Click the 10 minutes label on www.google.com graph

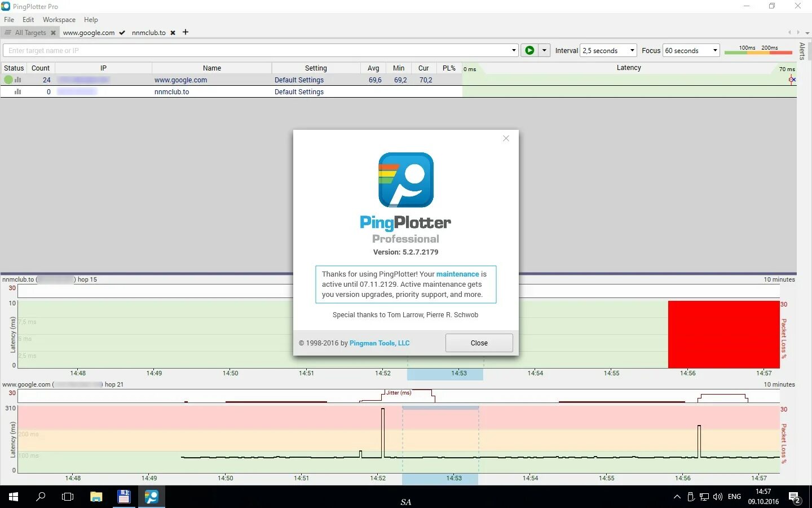[779, 384]
